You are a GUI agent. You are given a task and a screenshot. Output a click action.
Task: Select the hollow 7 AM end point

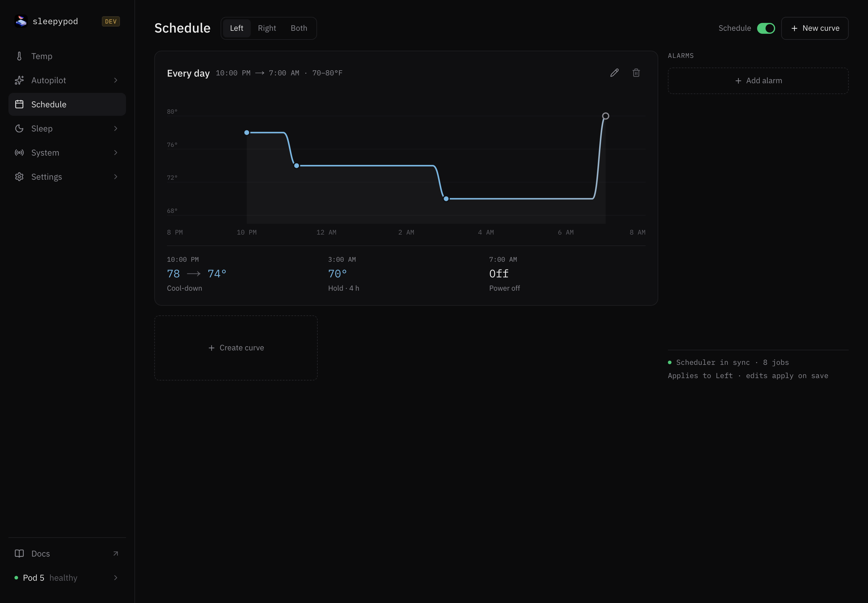pyautogui.click(x=605, y=116)
